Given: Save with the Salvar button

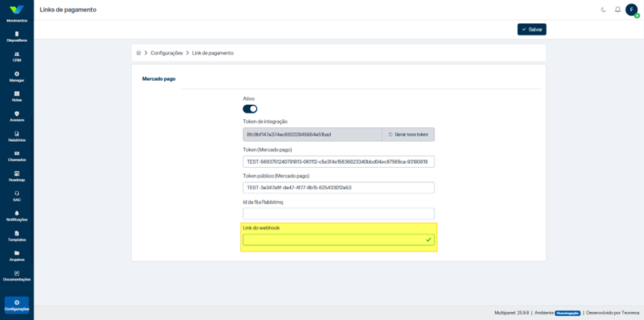Looking at the screenshot, I should (532, 29).
